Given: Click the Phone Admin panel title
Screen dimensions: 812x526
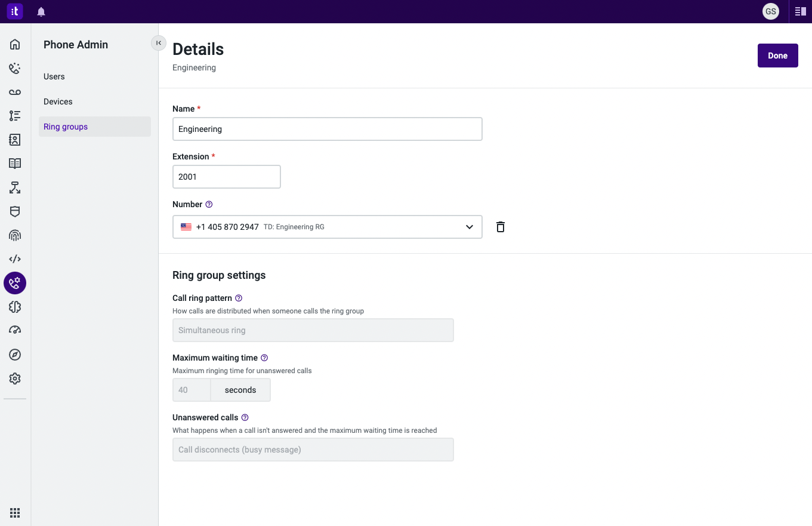Looking at the screenshot, I should (x=76, y=45).
